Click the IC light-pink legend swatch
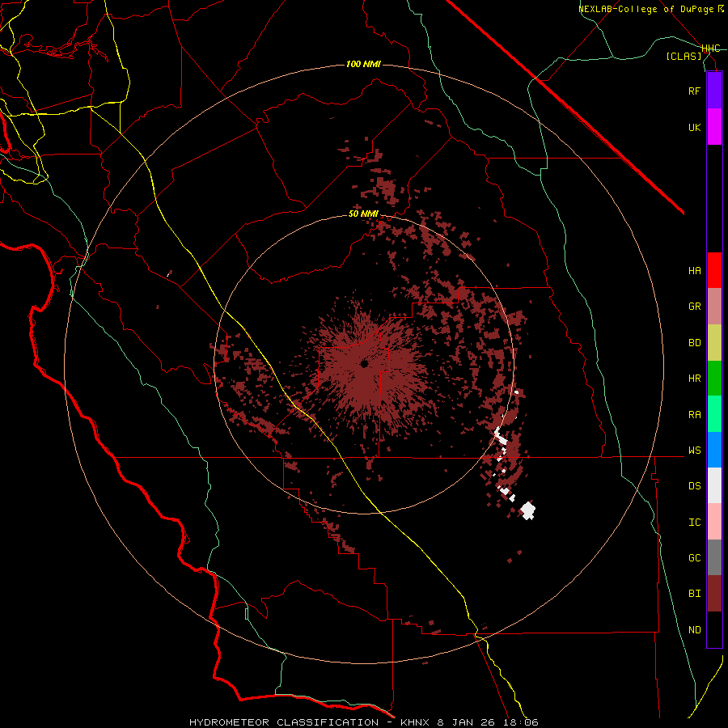The image size is (728, 728). pyautogui.click(x=714, y=522)
